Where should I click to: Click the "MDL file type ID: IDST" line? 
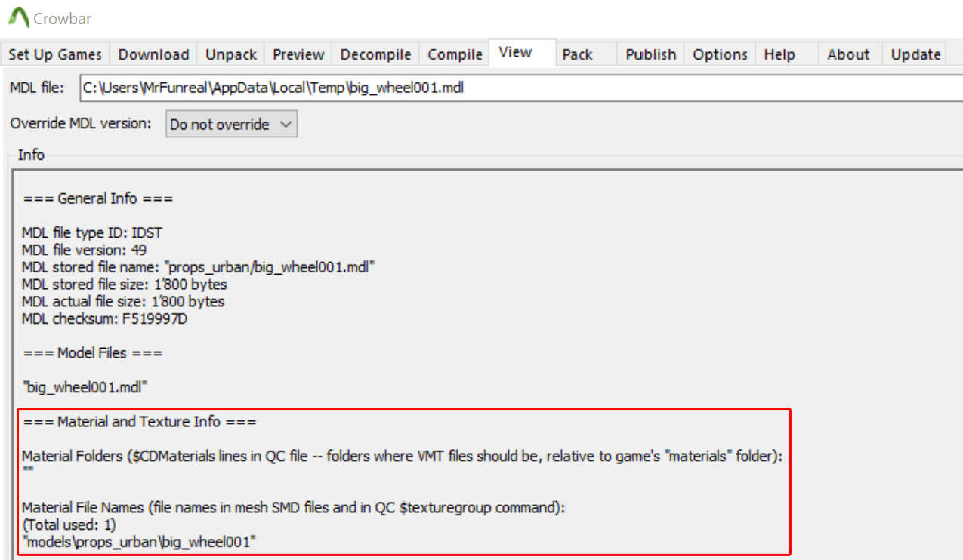pyautogui.click(x=91, y=233)
